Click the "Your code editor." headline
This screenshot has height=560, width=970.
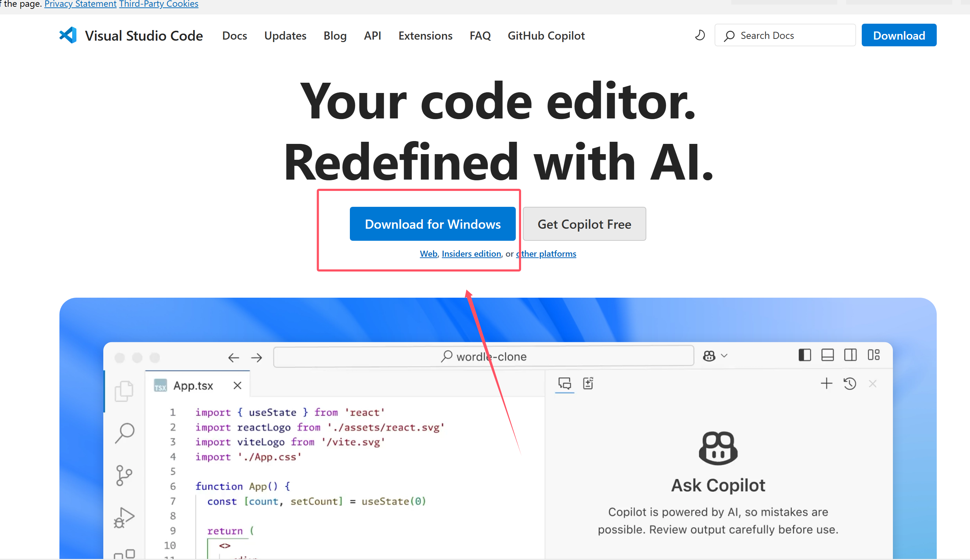tap(498, 101)
